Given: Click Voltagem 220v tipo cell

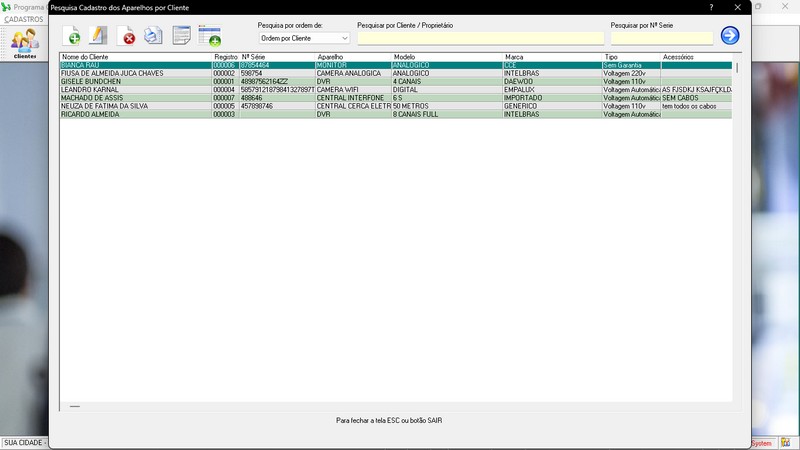Looking at the screenshot, I should point(632,73).
